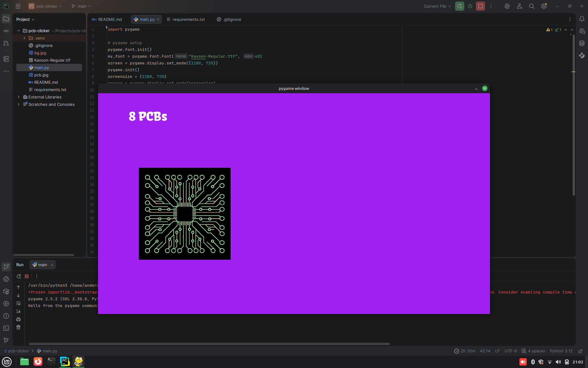The height and width of the screenshot is (368, 588).
Task: Open the Current File run configuration dropdown
Action: pyautogui.click(x=437, y=6)
